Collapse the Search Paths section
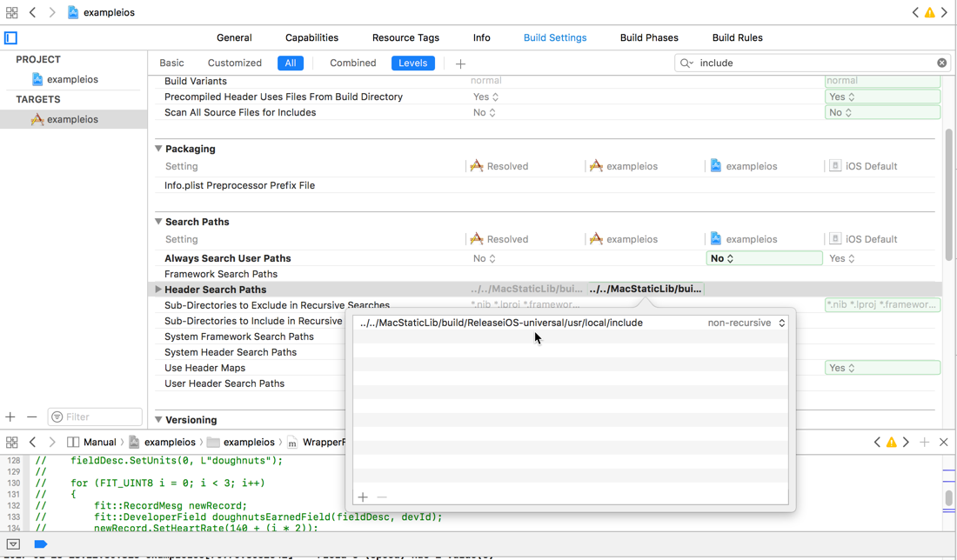 click(x=158, y=222)
